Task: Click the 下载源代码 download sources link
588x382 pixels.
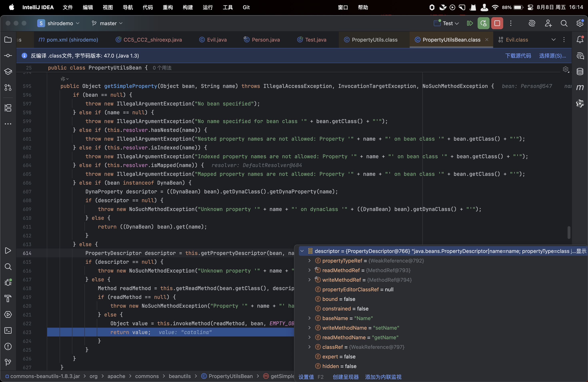Action: (x=518, y=56)
